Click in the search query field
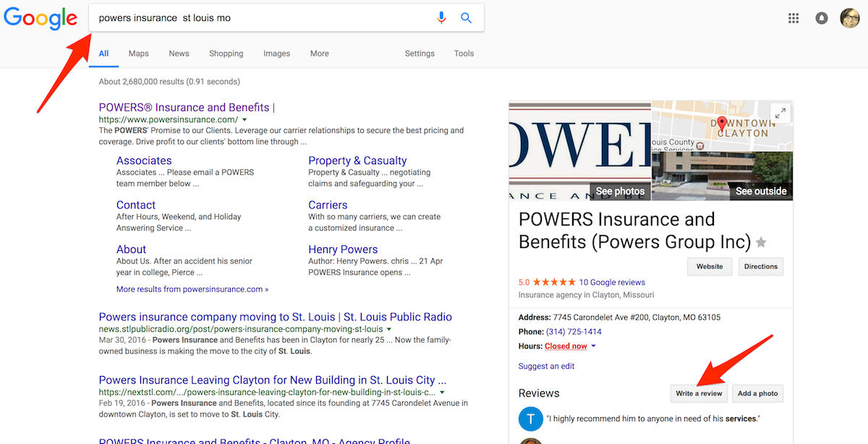The width and height of the screenshot is (868, 444). (x=260, y=18)
